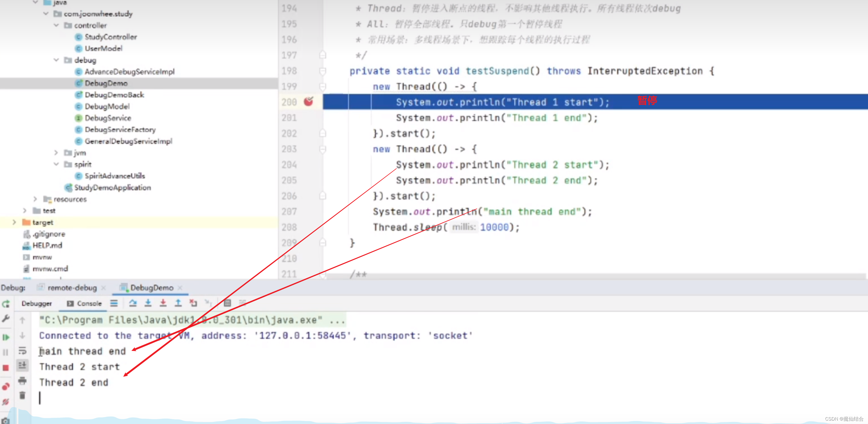Collapse the spirit folder
Screen dimensions: 868x424
coord(56,164)
